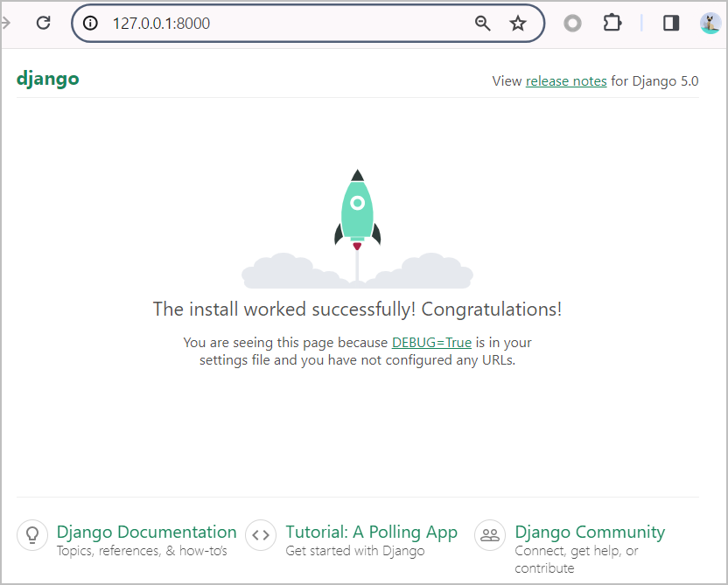The width and height of the screenshot is (728, 585).
Task: Open Tutorial: A Polling App link
Action: tap(371, 533)
